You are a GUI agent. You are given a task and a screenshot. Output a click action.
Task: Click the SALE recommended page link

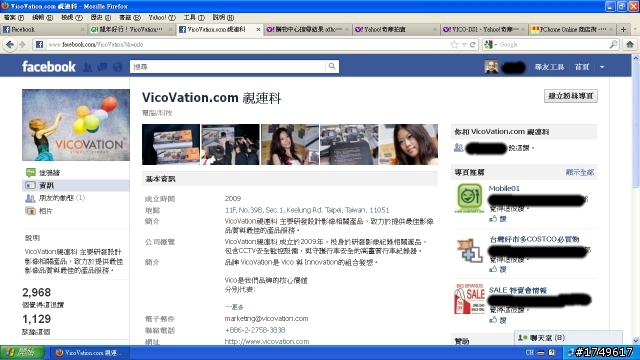[518, 290]
